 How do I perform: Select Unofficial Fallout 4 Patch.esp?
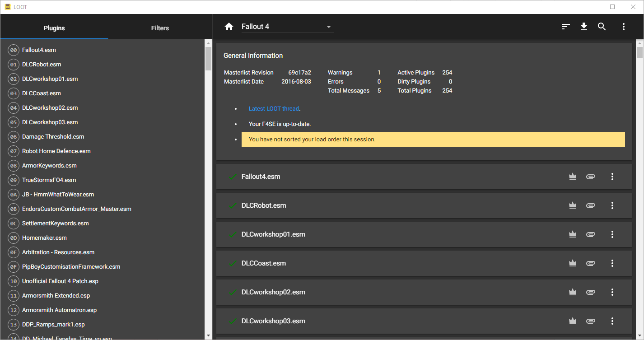coord(103,281)
